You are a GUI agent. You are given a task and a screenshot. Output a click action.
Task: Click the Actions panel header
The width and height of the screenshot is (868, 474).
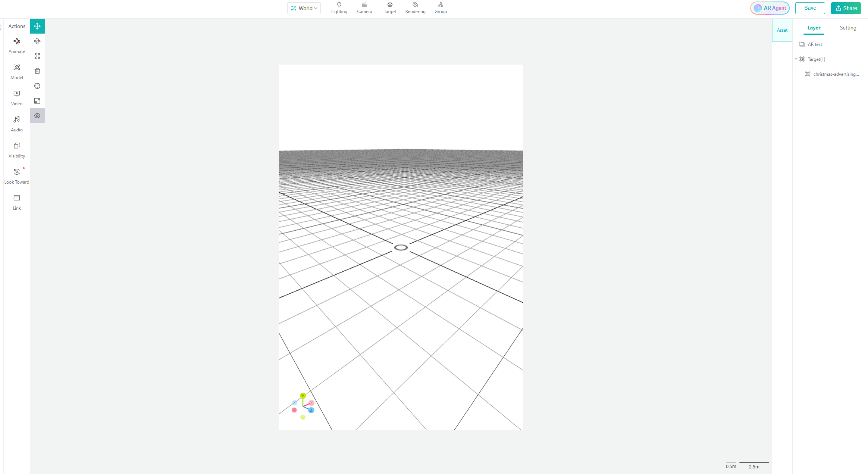point(17,26)
